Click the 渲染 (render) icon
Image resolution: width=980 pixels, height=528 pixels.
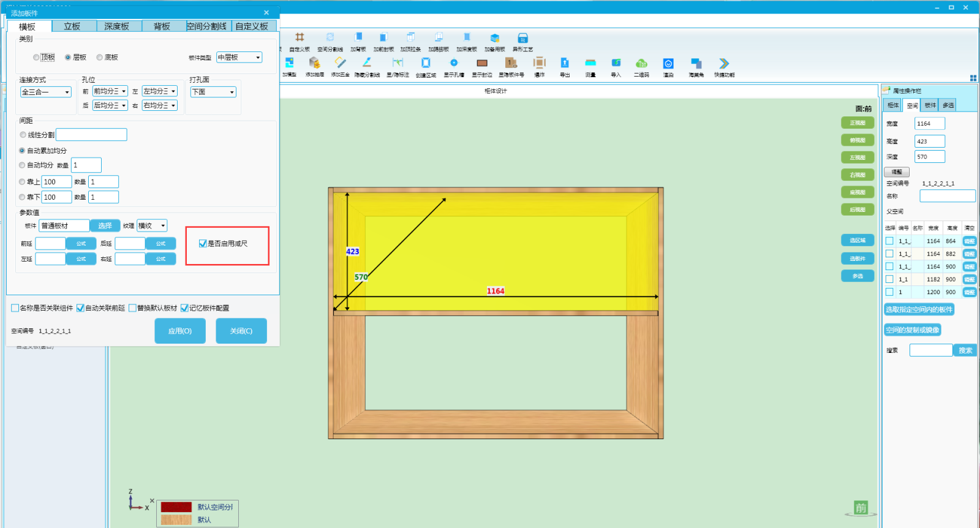point(668,64)
